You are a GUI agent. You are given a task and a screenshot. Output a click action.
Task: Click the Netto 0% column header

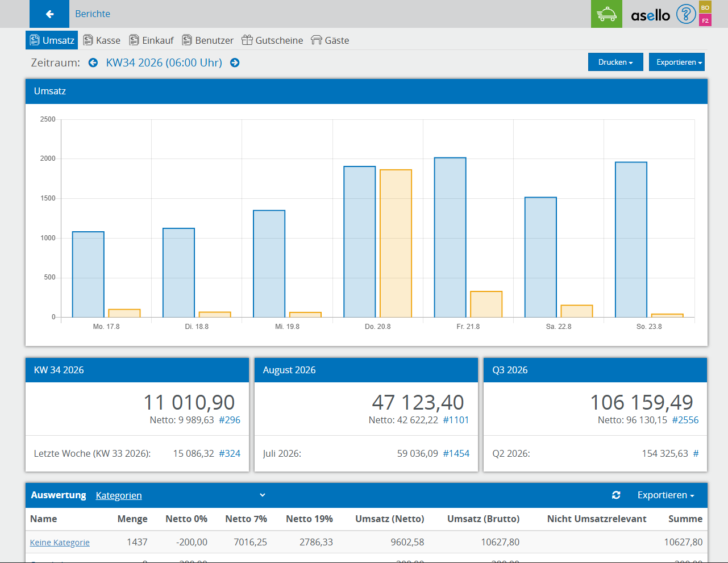tap(186, 519)
